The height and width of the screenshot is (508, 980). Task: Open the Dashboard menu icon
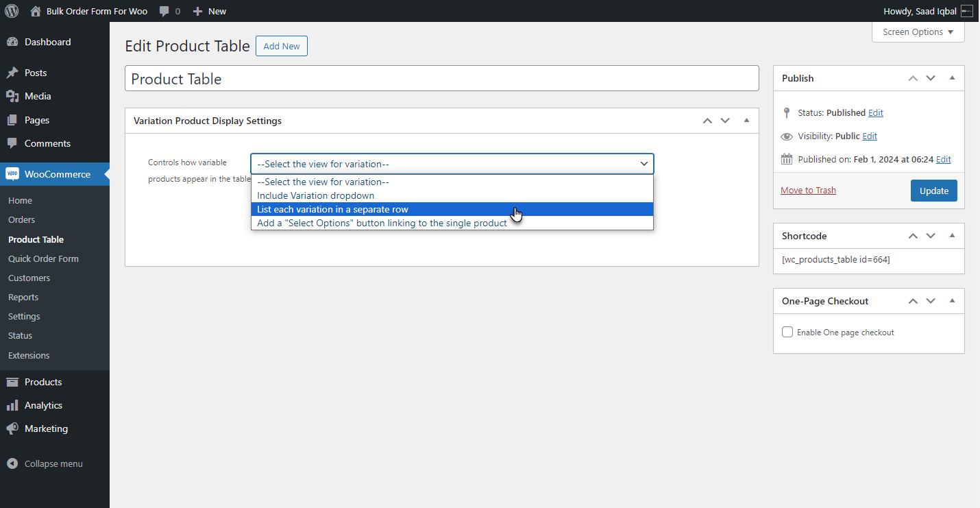pos(12,42)
